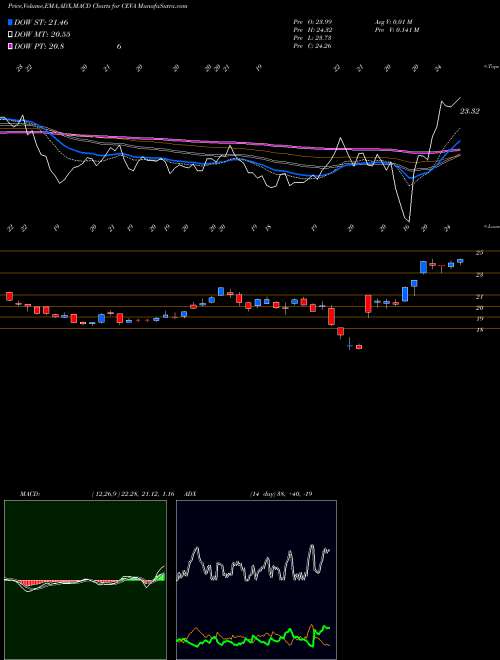Select the DOW ST: 21.46 legend label
500x660 pixels.
click(x=41, y=22)
